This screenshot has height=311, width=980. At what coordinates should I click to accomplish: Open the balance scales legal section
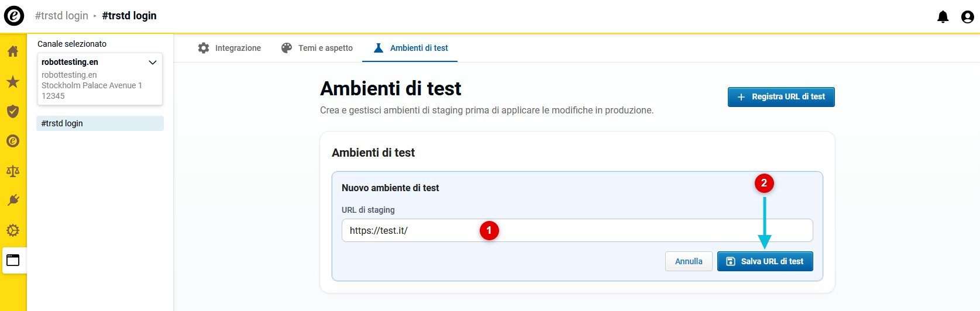(x=13, y=171)
